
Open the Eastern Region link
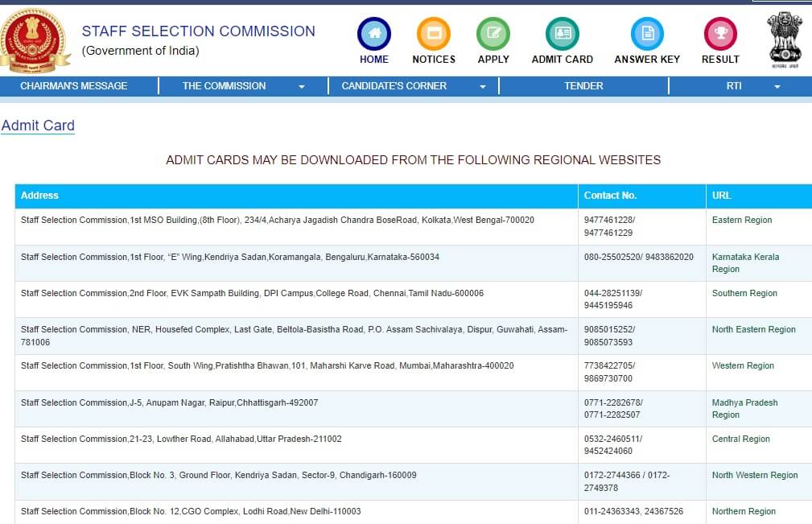(x=741, y=220)
